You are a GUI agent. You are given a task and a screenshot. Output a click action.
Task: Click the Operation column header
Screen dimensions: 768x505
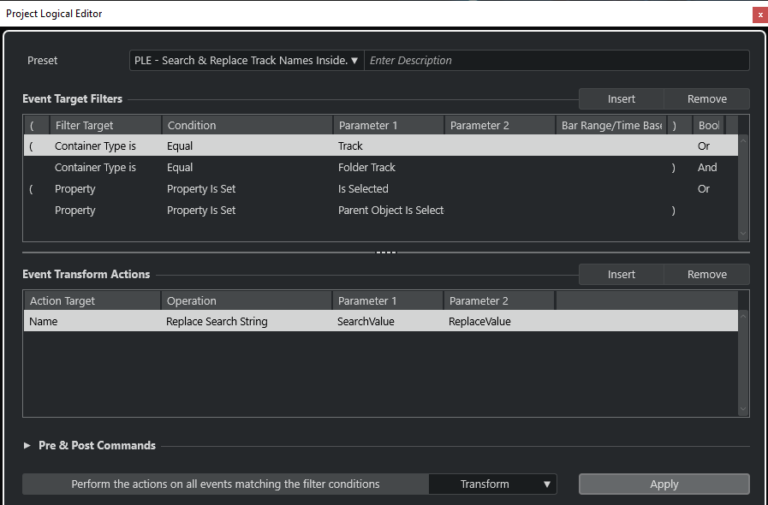coord(246,301)
